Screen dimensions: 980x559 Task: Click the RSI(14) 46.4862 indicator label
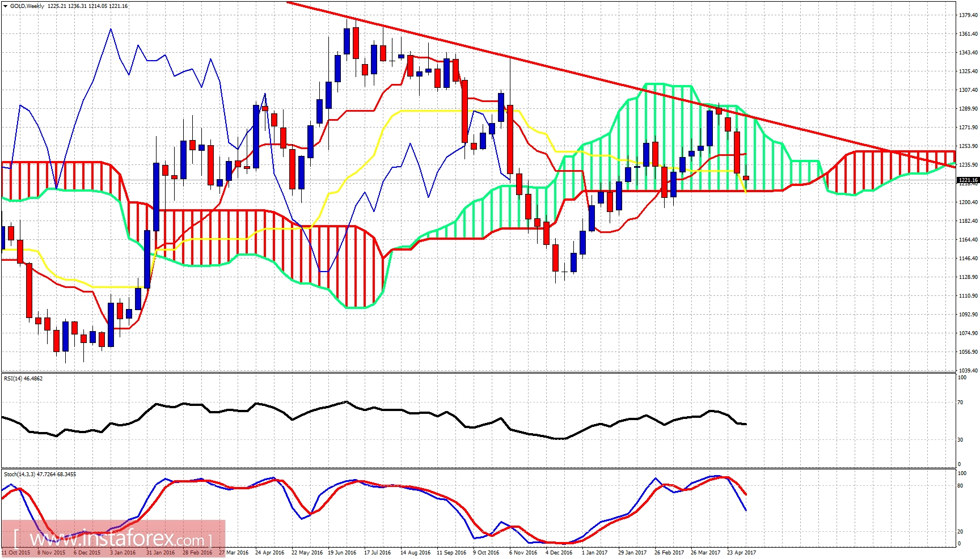23,378
